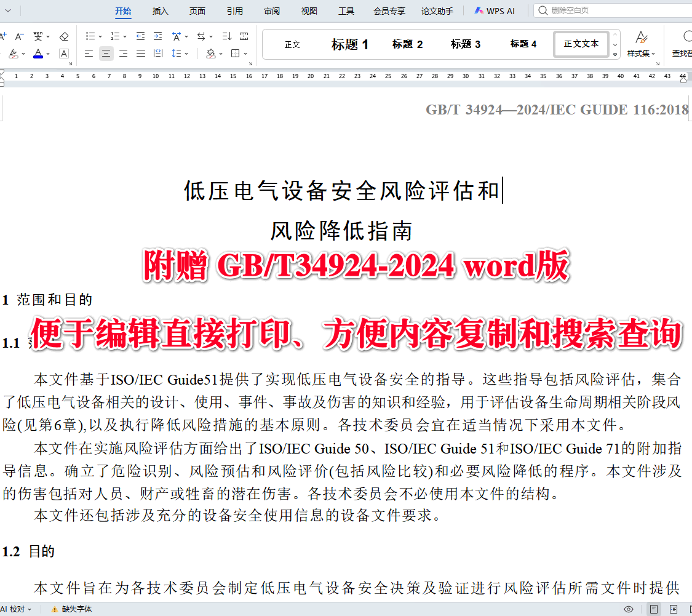Apply paragraph shading with paint bucket
Image resolution: width=692 pixels, height=616 pixels.
tap(211, 54)
